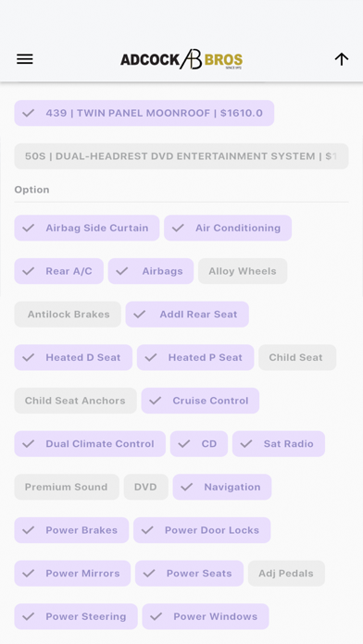Enable the Premium Sound chip
This screenshot has width=363, height=644.
(x=67, y=487)
